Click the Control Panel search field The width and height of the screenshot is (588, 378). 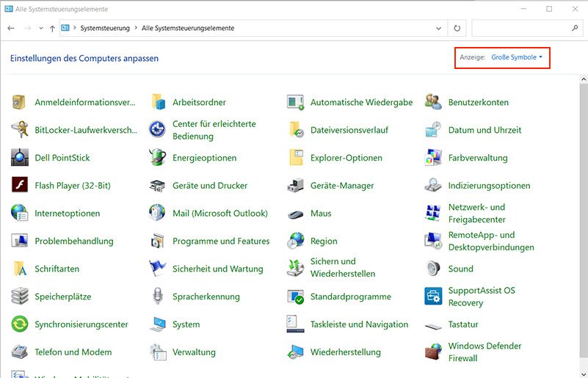[521, 28]
